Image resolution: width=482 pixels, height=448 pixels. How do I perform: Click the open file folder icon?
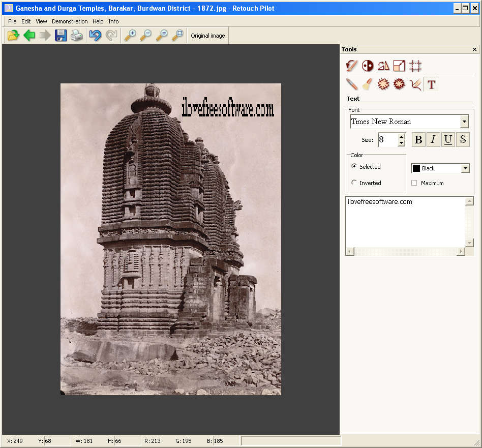click(13, 36)
